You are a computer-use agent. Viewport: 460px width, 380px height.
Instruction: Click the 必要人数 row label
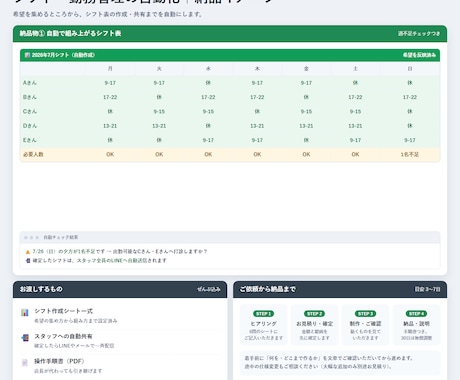33,154
